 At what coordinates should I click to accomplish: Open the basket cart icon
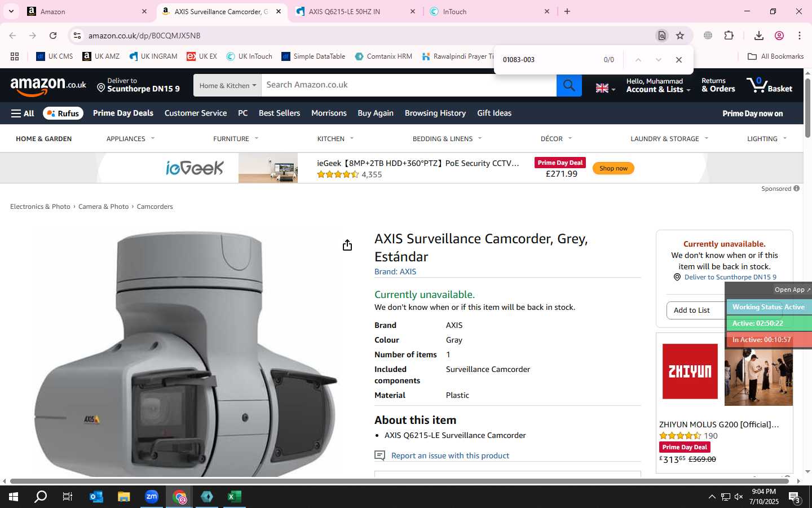[769, 85]
